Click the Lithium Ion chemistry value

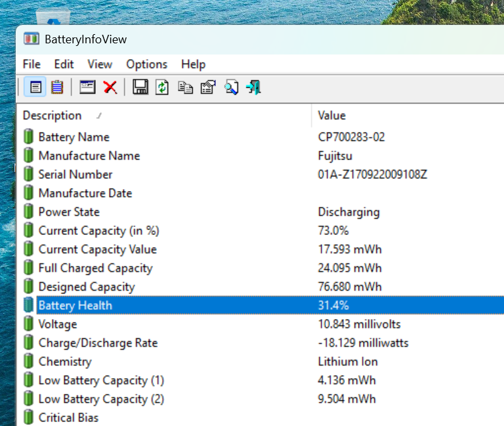point(348,362)
